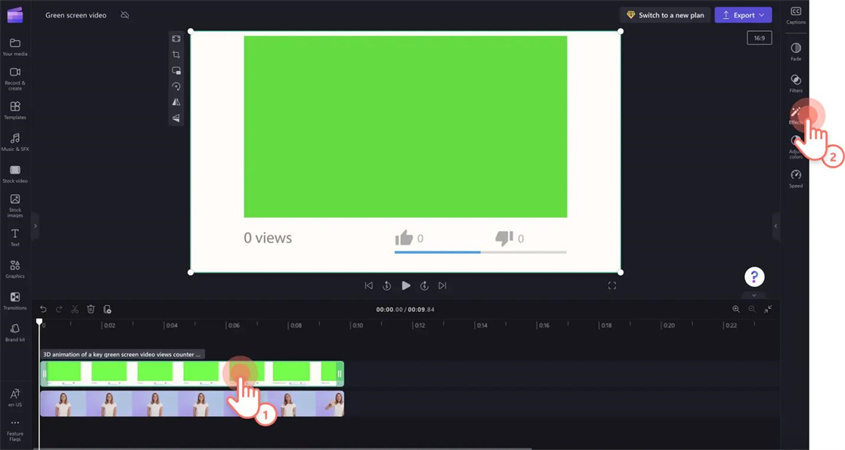Skip to the start of video
This screenshot has height=450, width=845.
(x=369, y=286)
